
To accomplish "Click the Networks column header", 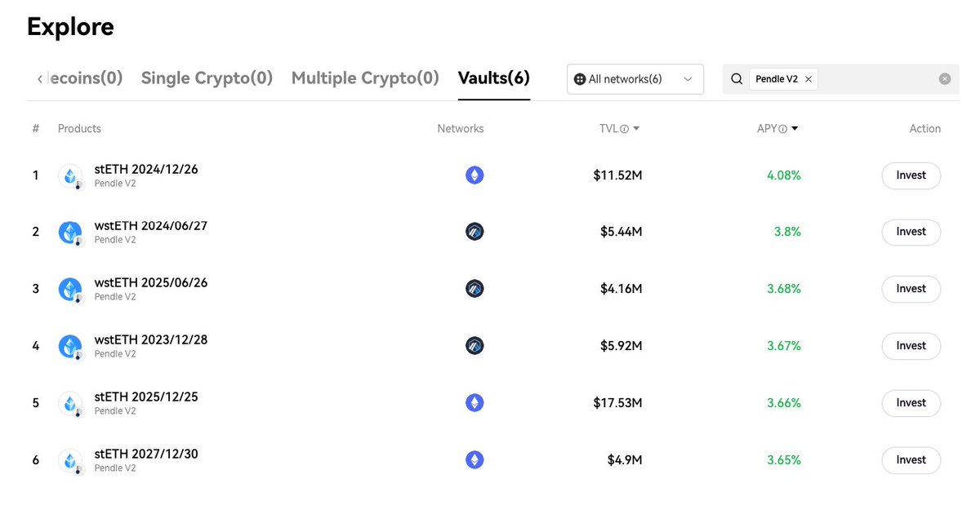I will (x=461, y=129).
